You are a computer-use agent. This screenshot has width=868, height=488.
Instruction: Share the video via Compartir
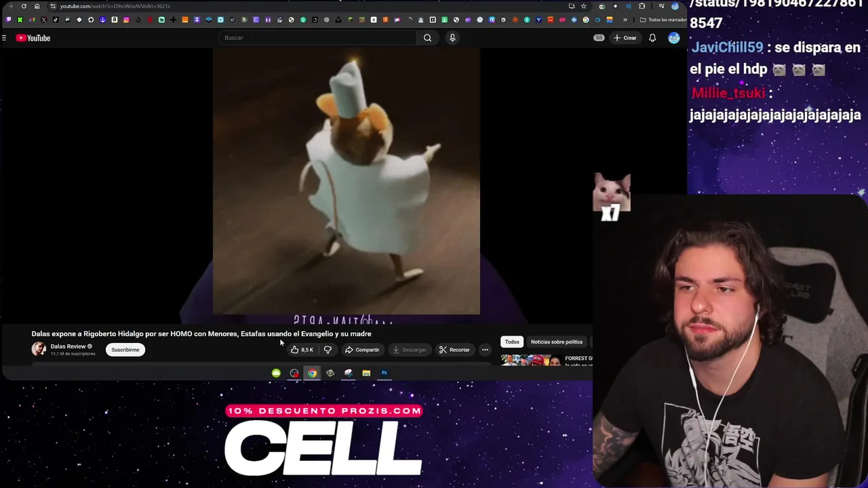[361, 350]
